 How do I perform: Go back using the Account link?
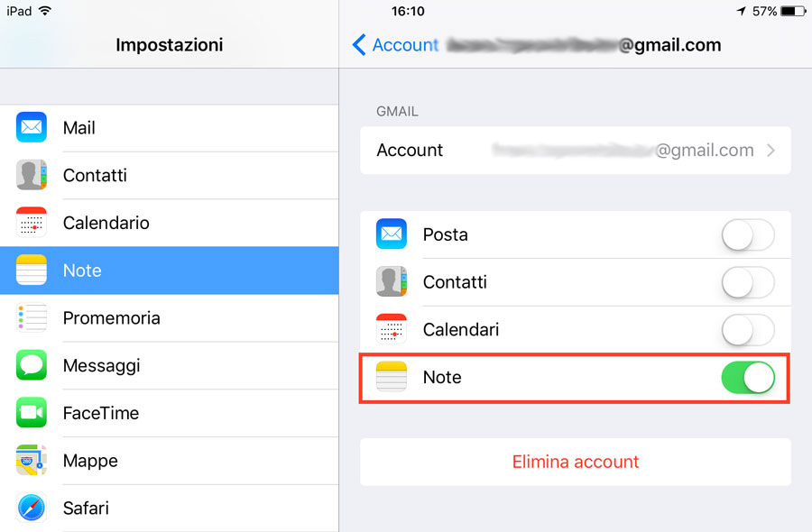point(404,44)
